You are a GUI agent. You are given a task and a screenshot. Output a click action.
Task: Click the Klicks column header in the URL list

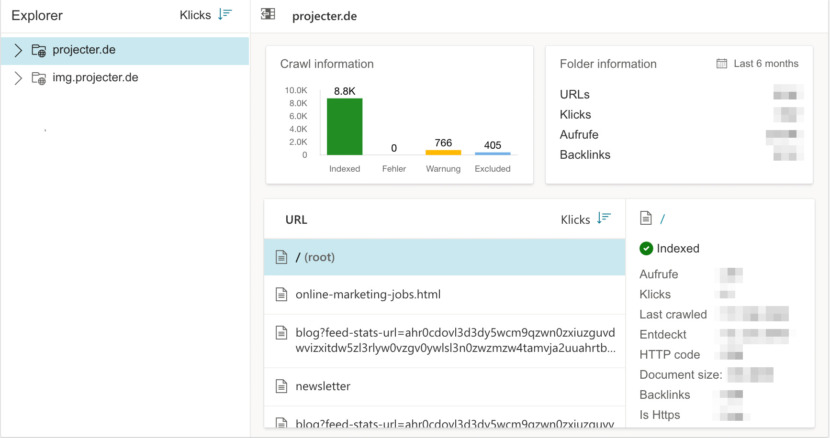pos(575,219)
